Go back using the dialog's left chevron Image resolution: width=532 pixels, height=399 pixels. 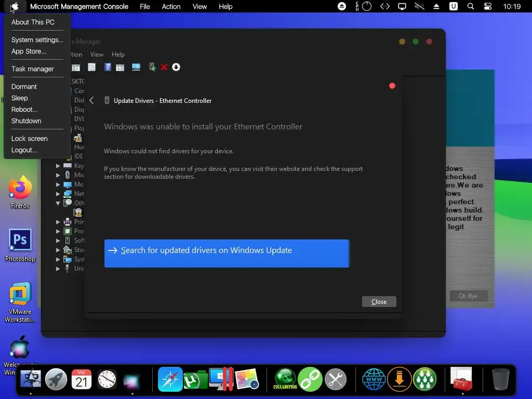tap(91, 100)
